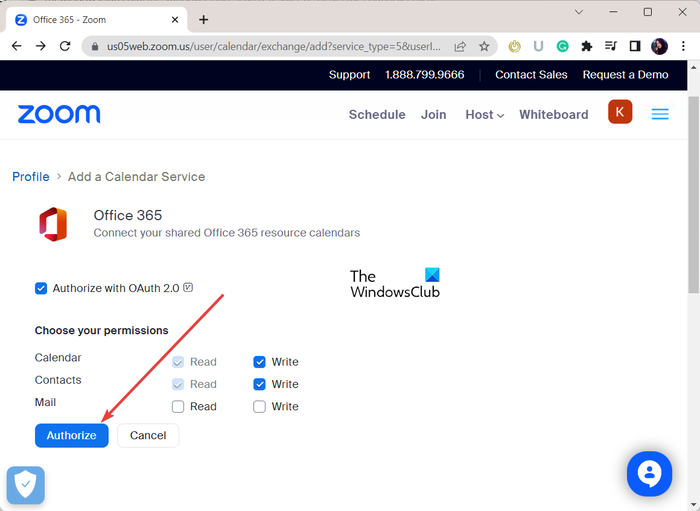Click the 'Contacts' permission label
The height and width of the screenshot is (511, 700).
tap(58, 380)
